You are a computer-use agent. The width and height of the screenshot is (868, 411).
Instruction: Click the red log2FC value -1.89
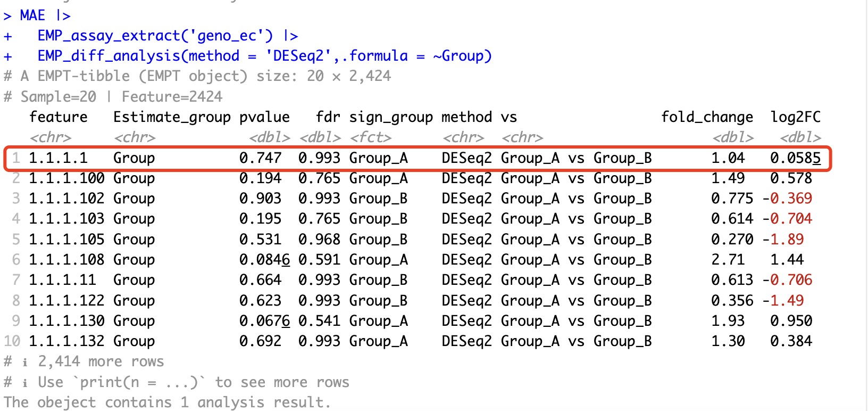783,240
